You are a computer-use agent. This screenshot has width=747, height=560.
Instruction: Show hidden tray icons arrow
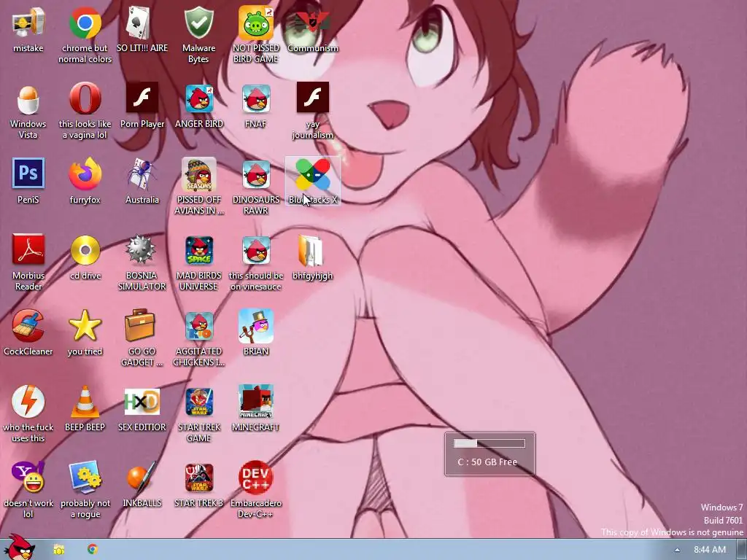coord(677,550)
